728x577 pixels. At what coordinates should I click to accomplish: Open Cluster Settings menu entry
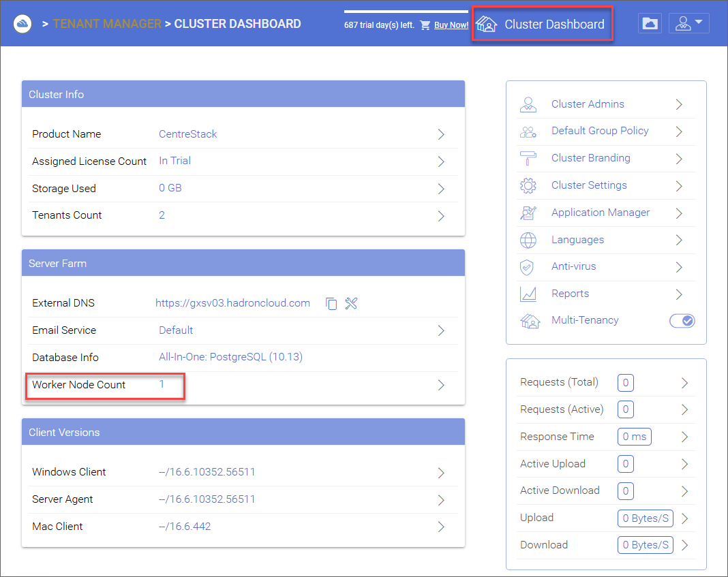click(589, 185)
